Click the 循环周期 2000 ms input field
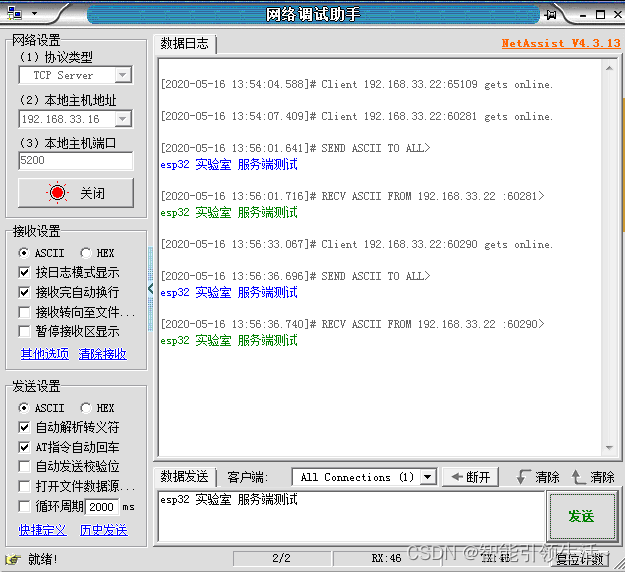625x572 pixels. [102, 507]
